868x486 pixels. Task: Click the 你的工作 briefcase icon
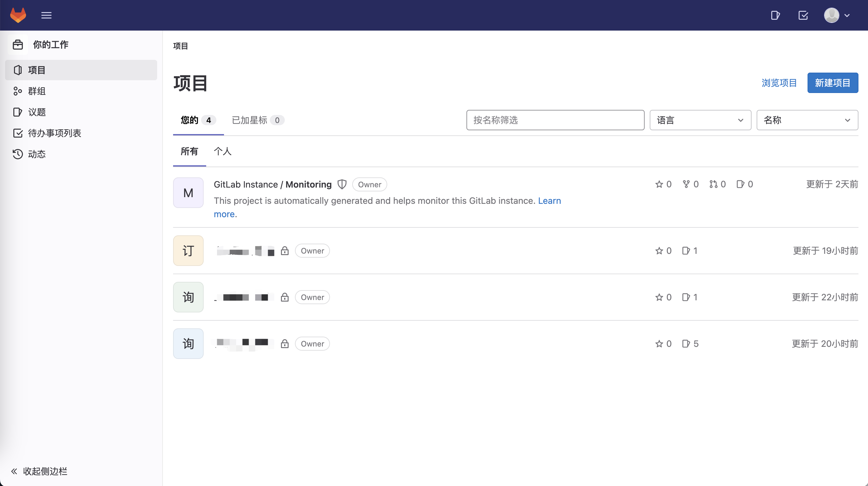click(17, 45)
